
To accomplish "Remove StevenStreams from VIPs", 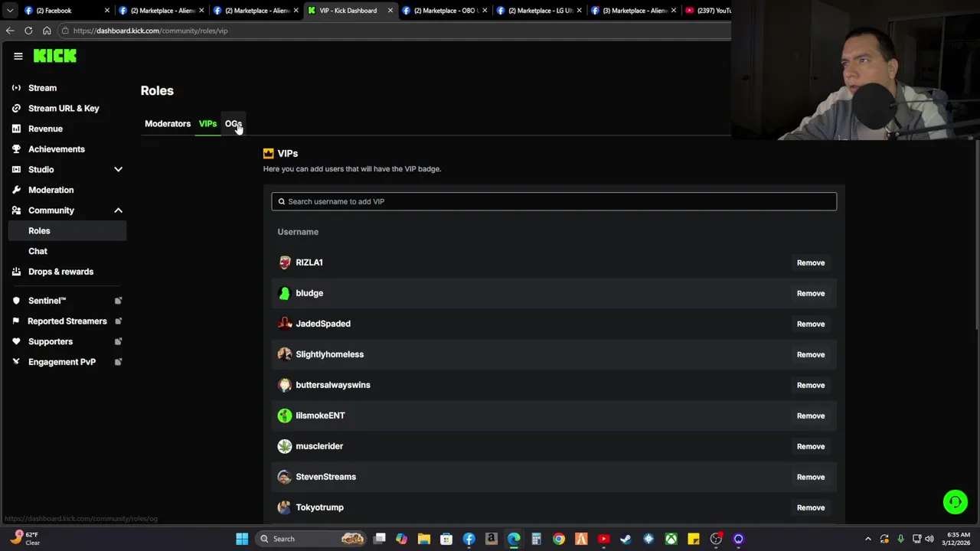I will tap(810, 477).
